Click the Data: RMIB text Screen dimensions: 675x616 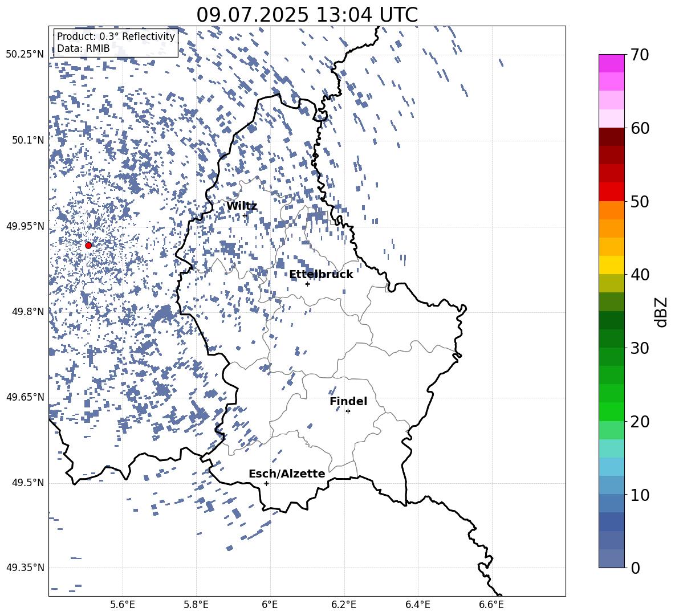(x=83, y=48)
